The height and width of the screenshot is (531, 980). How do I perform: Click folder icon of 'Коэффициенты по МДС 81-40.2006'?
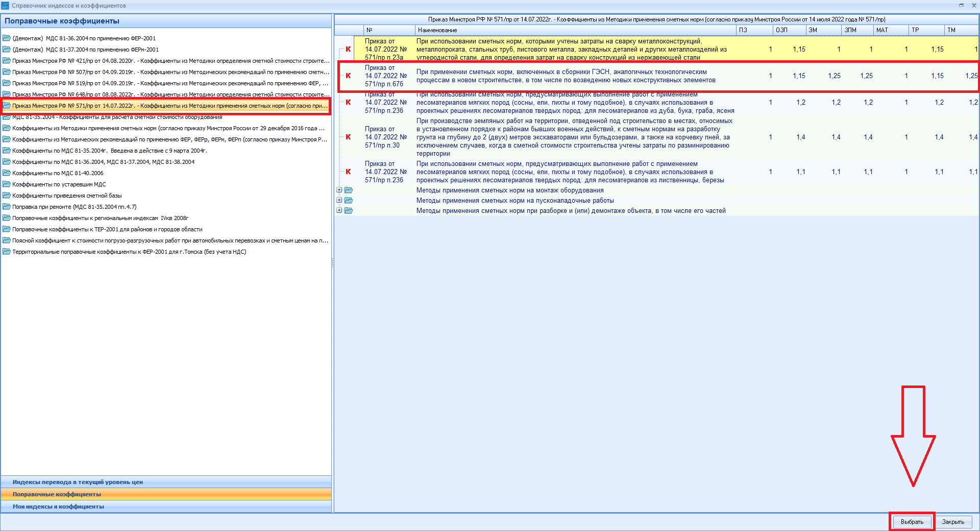click(7, 173)
